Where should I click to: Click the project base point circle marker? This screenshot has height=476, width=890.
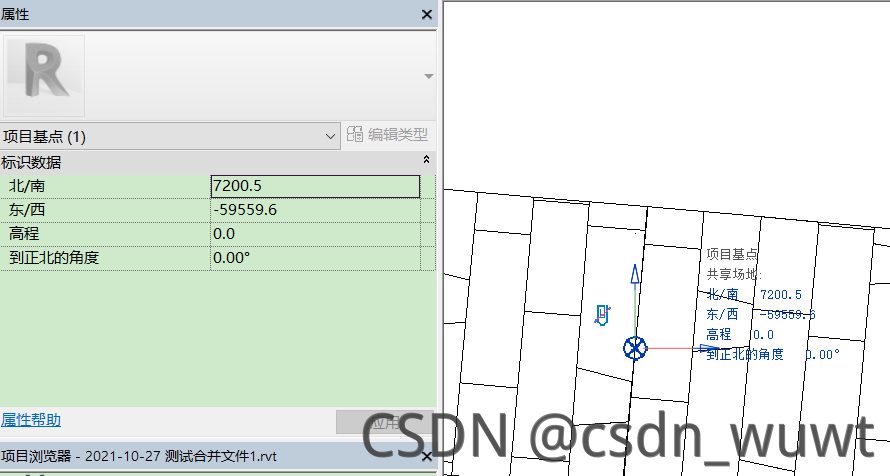[x=635, y=348]
